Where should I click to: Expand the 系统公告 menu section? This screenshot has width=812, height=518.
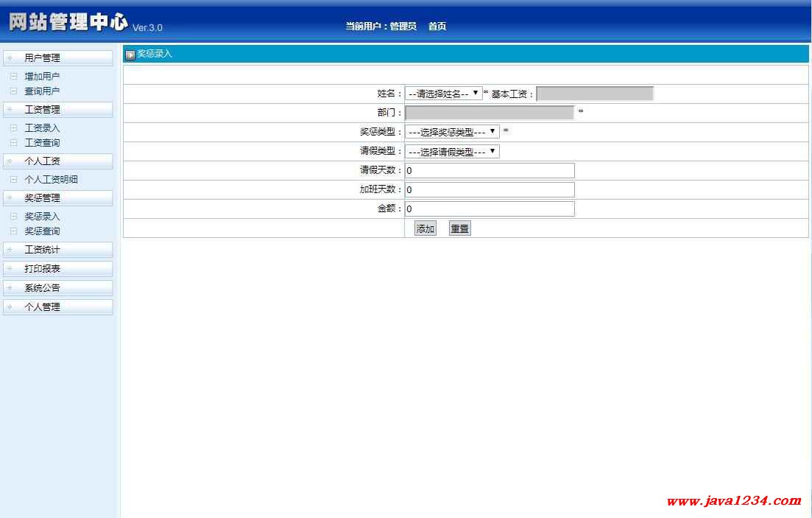click(x=57, y=288)
